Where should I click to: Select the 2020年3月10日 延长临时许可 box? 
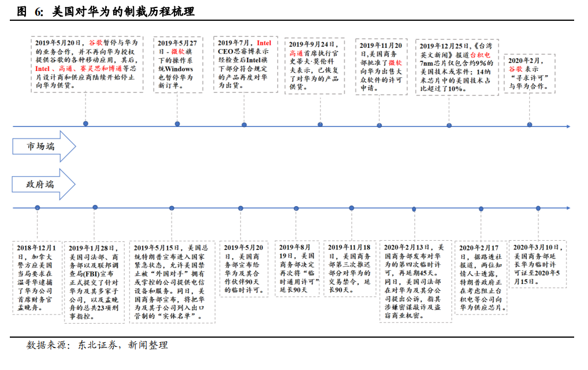(537, 264)
